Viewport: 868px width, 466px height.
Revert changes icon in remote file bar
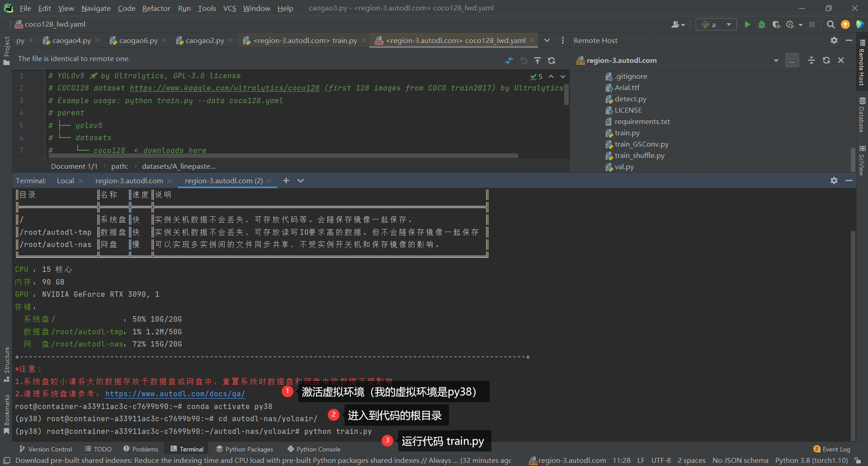[524, 61]
